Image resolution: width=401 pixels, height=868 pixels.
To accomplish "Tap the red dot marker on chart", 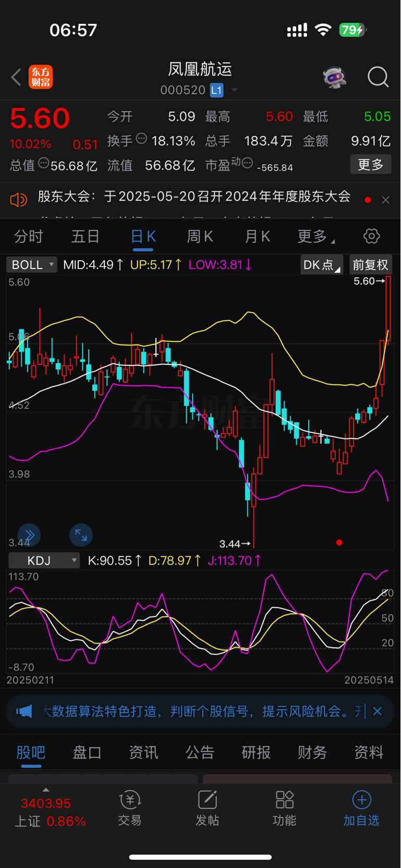I will click(339, 543).
